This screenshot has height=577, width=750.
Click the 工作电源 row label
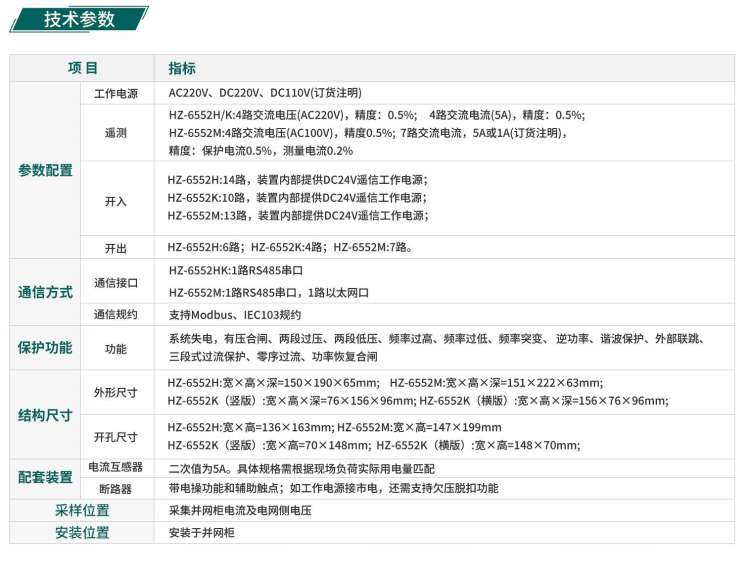point(116,93)
